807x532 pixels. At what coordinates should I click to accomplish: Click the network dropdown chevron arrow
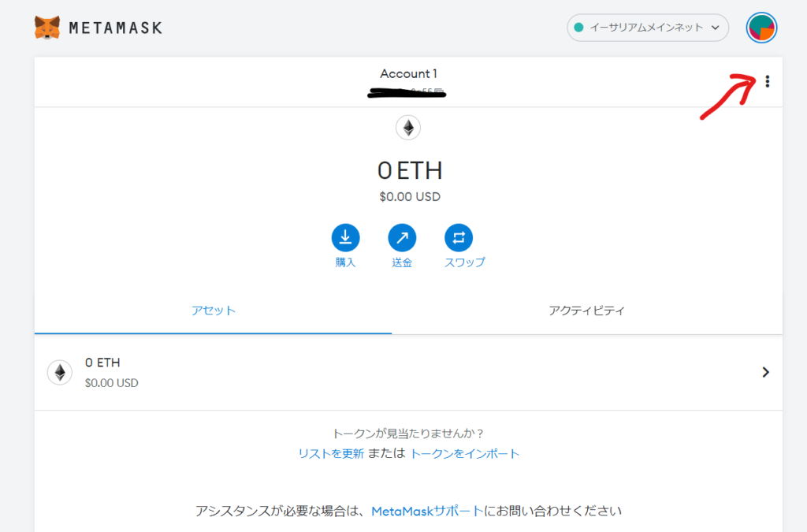(716, 28)
